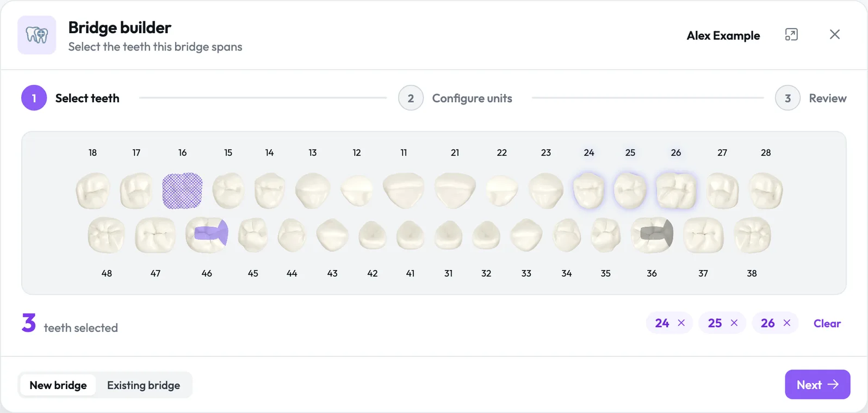868x413 pixels.
Task: Select the missing tooth 16 hatched icon
Action: [x=182, y=191]
